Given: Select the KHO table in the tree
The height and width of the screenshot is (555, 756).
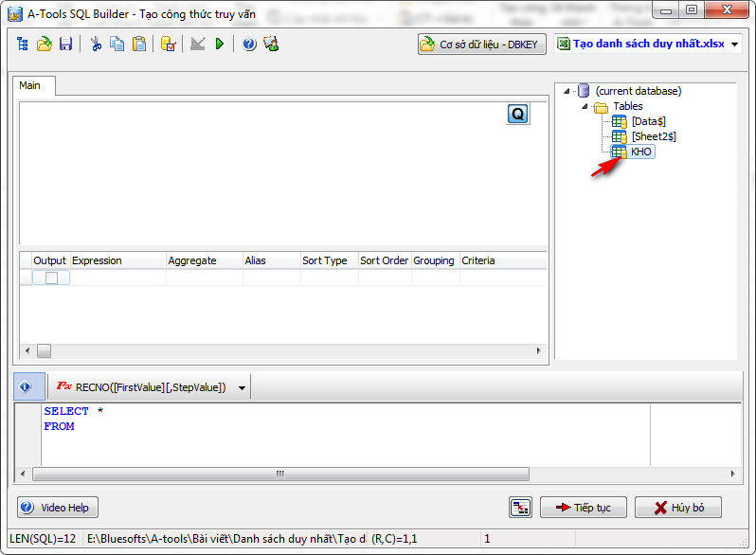Looking at the screenshot, I should 640,152.
